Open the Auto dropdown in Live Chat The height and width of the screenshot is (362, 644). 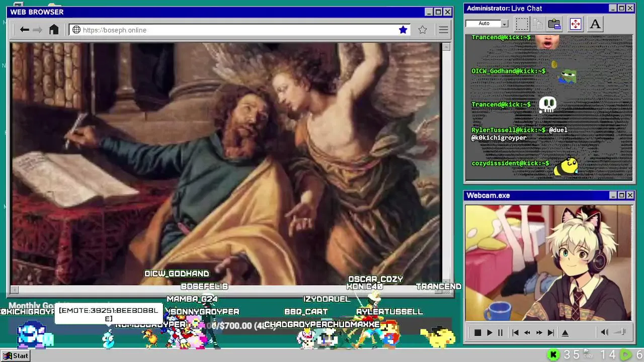tap(505, 24)
